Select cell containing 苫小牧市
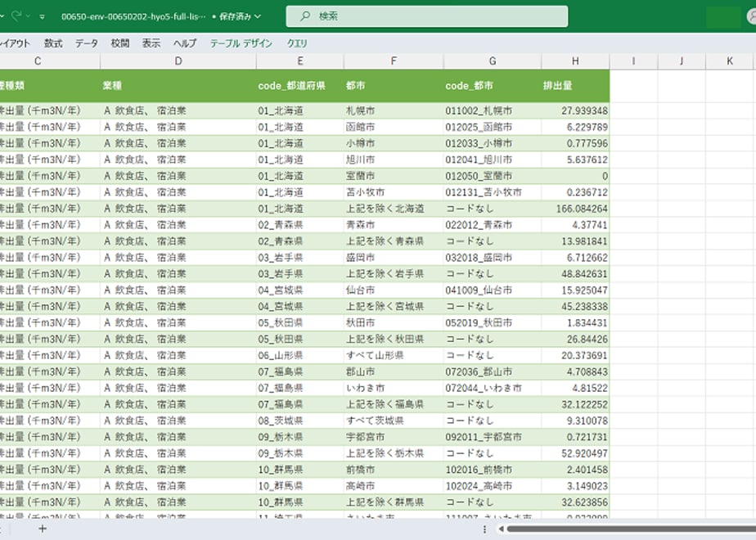The height and width of the screenshot is (540, 756). click(x=394, y=192)
